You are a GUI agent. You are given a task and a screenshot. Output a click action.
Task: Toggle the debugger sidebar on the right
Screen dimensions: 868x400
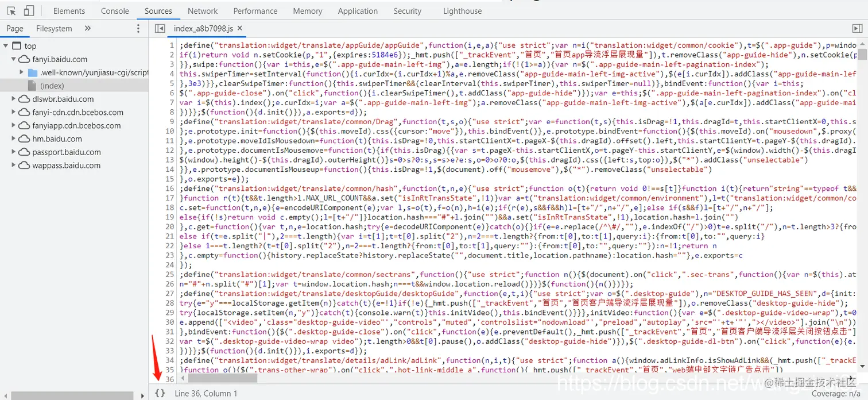tap(857, 28)
